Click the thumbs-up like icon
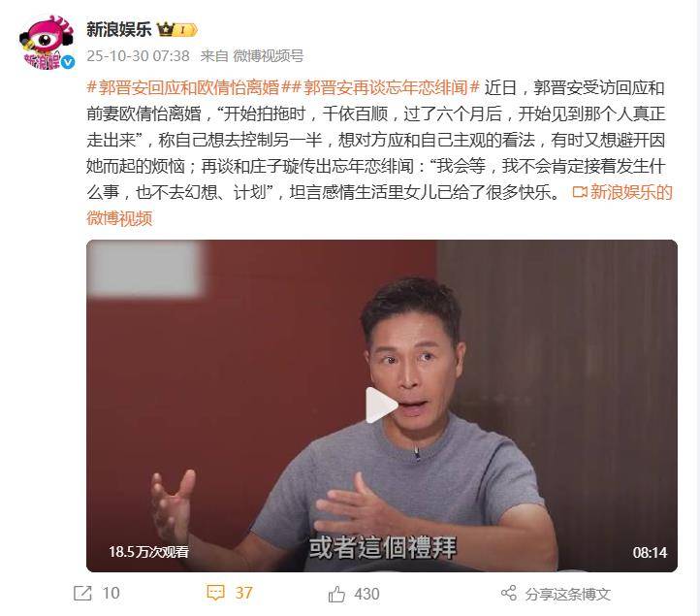The image size is (700, 616). click(336, 594)
